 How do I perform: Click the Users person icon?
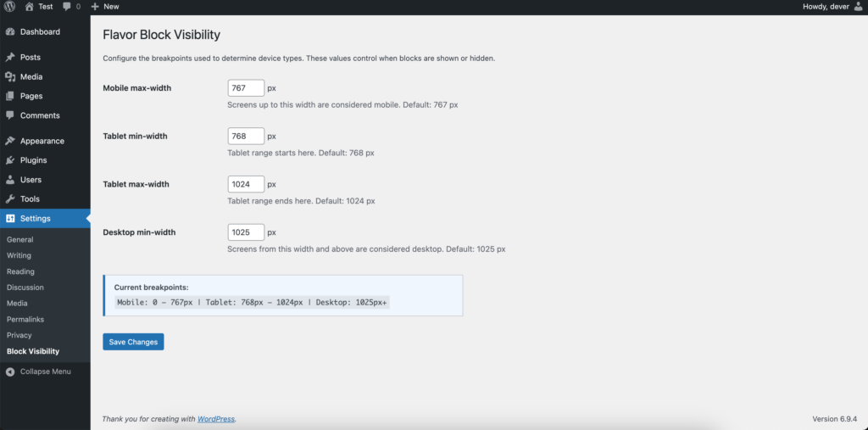coord(10,180)
